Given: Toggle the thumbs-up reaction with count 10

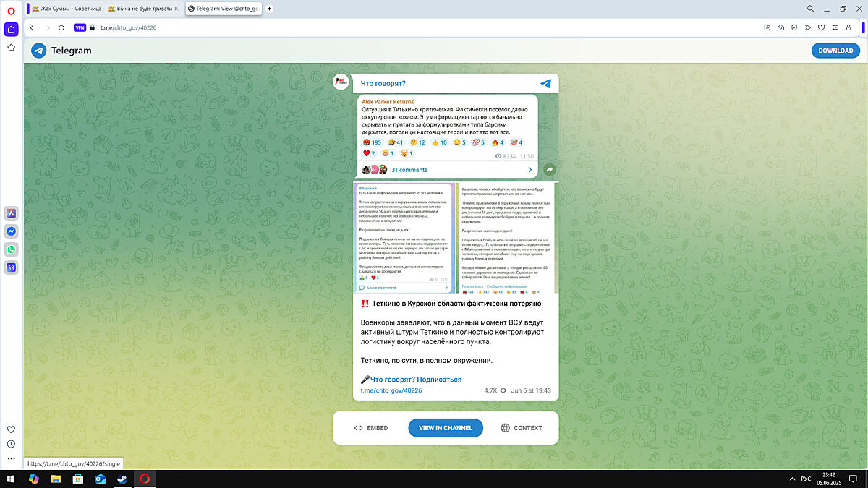Looking at the screenshot, I should pos(439,142).
